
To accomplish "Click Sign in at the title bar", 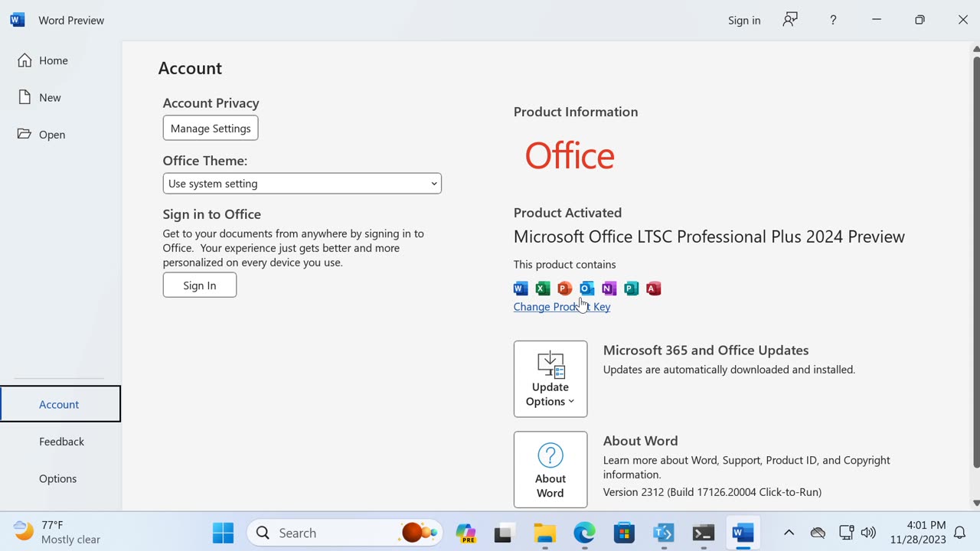I will coord(744,20).
